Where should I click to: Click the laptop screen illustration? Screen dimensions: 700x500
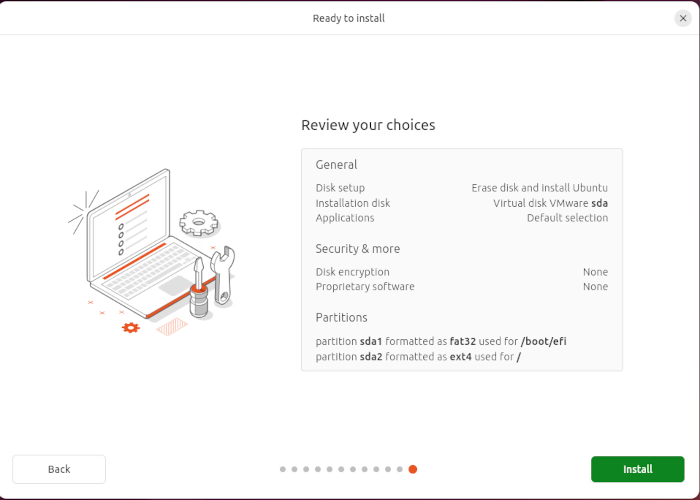[x=129, y=227]
